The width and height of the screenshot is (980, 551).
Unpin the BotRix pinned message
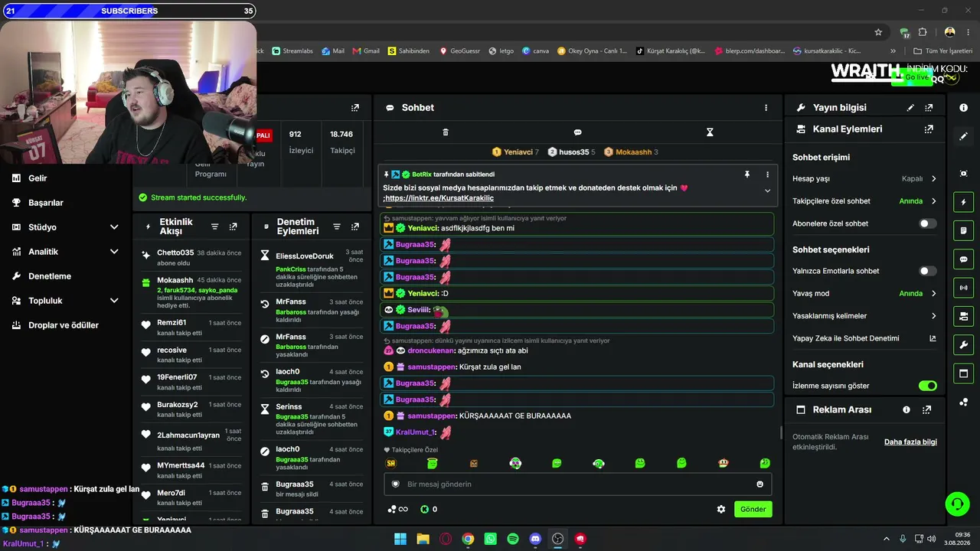pyautogui.click(x=747, y=174)
